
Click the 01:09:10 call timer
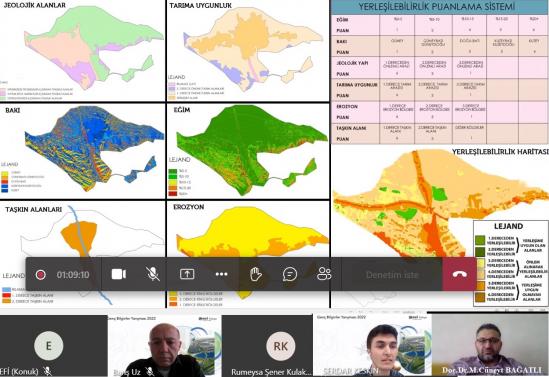pyautogui.click(x=73, y=275)
